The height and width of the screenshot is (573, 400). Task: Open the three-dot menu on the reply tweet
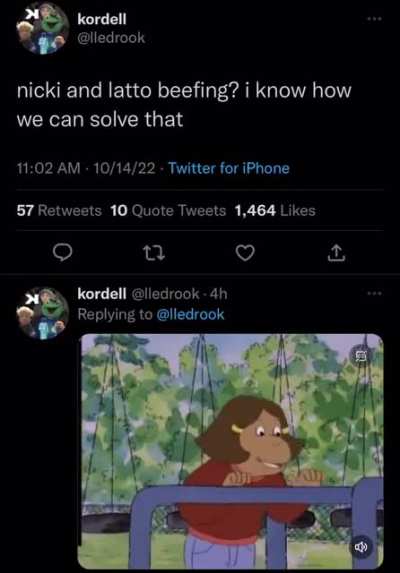(x=374, y=293)
